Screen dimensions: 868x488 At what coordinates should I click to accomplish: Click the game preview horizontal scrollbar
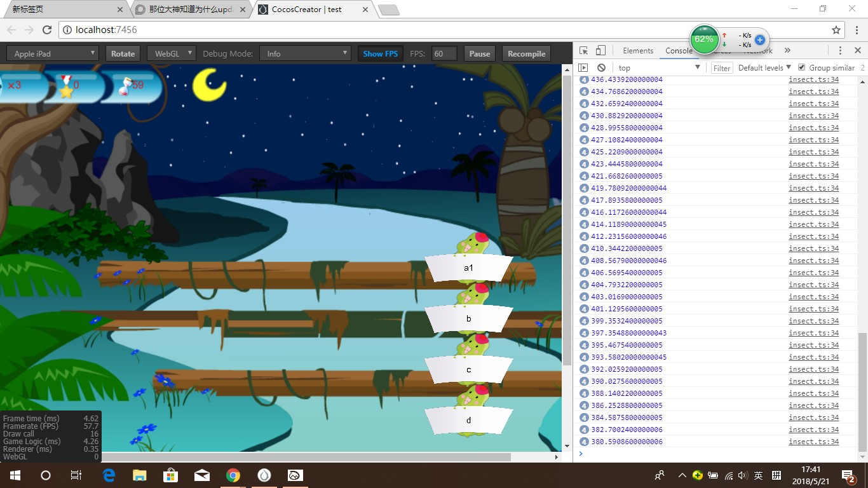(306, 457)
